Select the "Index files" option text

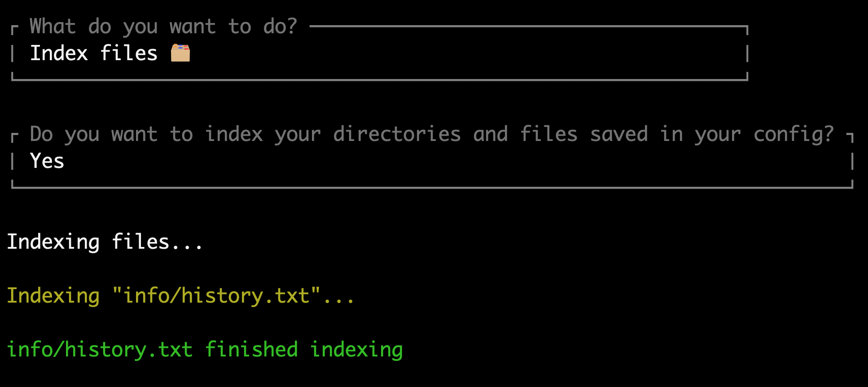tap(93, 53)
